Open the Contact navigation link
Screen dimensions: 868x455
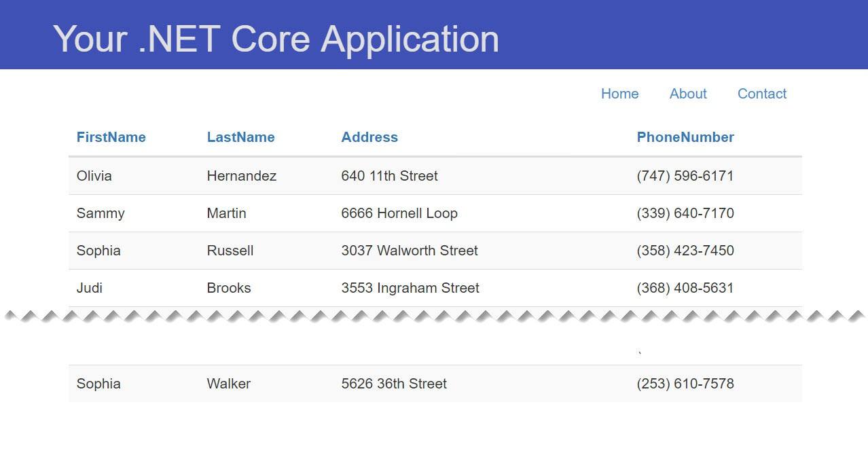click(762, 94)
